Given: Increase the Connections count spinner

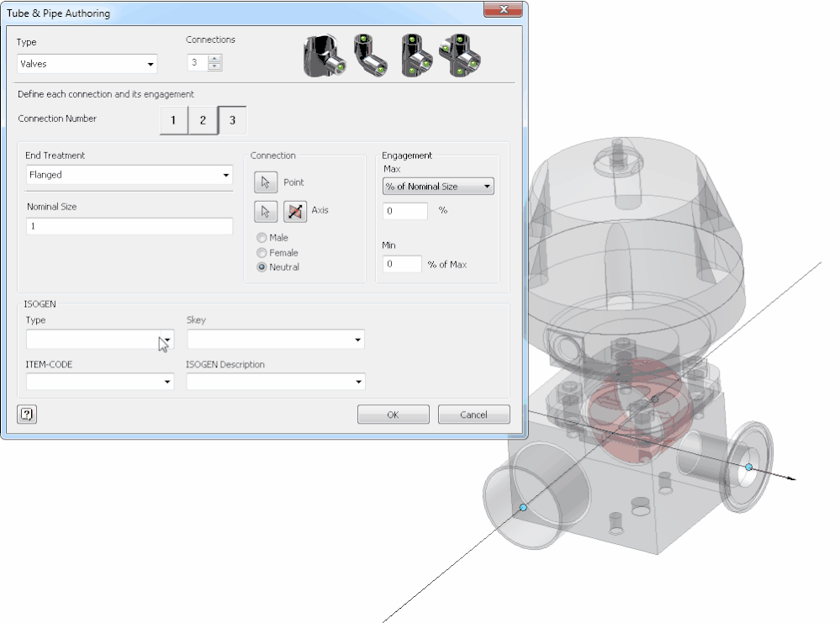Looking at the screenshot, I should tap(214, 59).
